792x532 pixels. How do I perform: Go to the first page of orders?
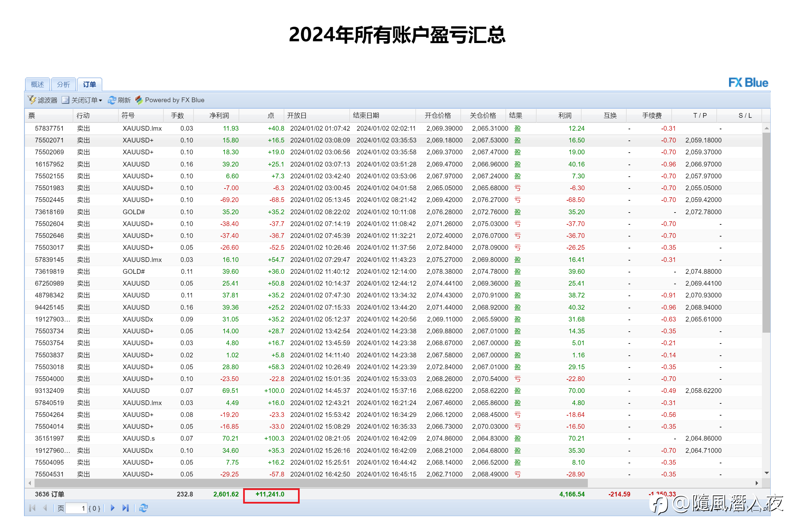tap(33, 508)
